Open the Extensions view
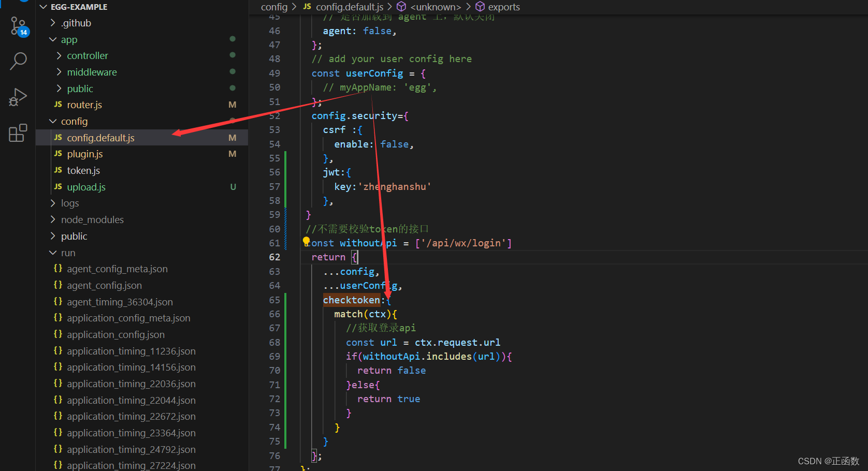This screenshot has height=471, width=868. (x=18, y=133)
